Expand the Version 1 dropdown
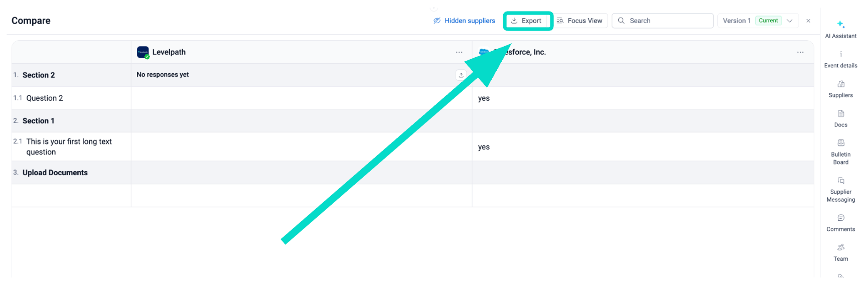This screenshot has height=283, width=868. point(789,21)
